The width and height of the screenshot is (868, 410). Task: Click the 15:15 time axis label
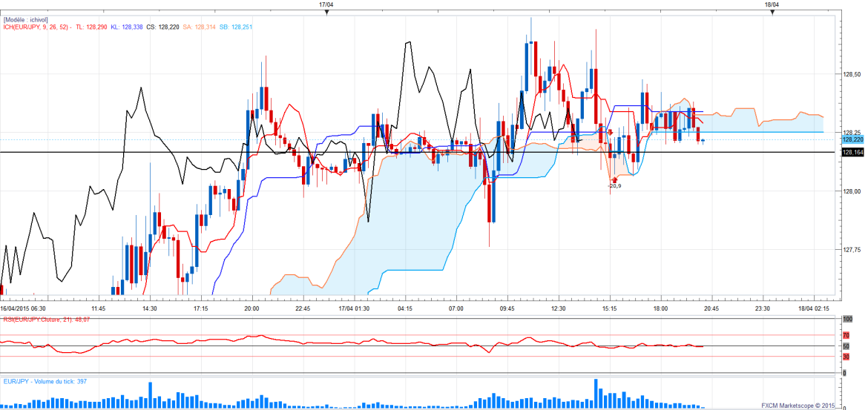(609, 308)
